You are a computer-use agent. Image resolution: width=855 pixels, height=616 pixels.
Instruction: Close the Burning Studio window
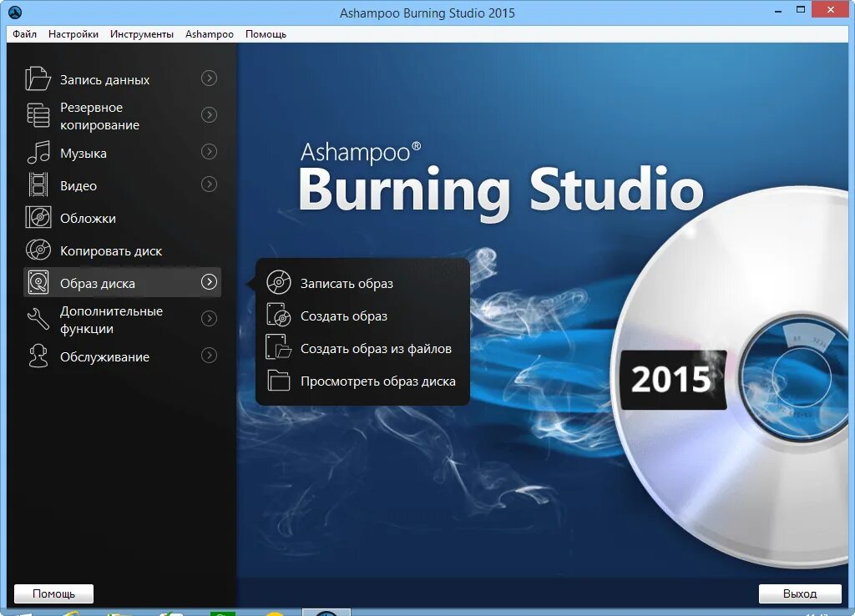pyautogui.click(x=831, y=10)
